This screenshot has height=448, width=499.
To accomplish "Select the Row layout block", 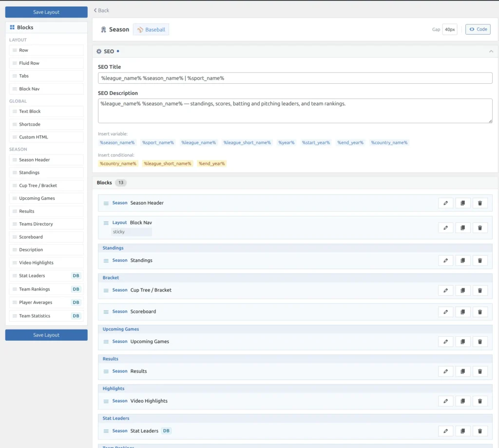I will pyautogui.click(x=46, y=50).
